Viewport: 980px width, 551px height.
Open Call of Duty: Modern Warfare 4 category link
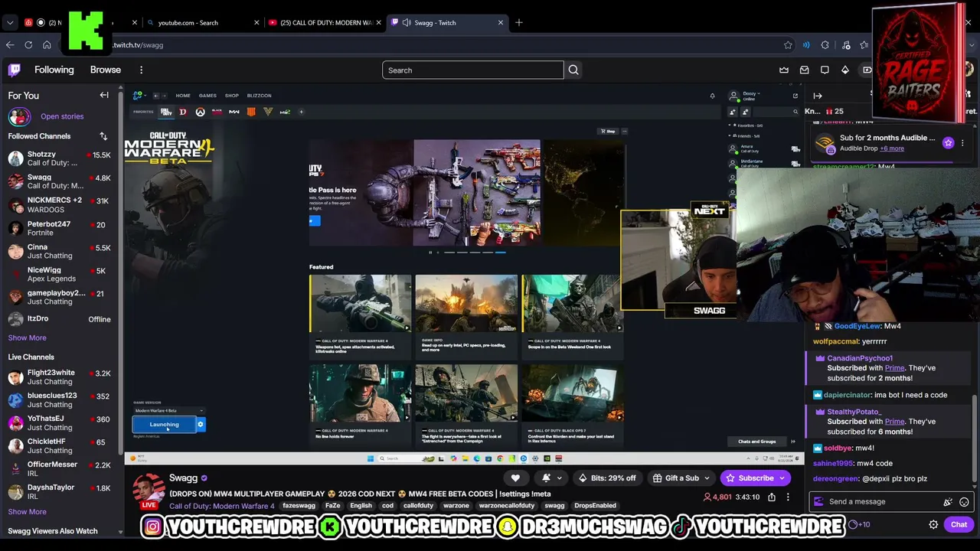pyautogui.click(x=222, y=506)
